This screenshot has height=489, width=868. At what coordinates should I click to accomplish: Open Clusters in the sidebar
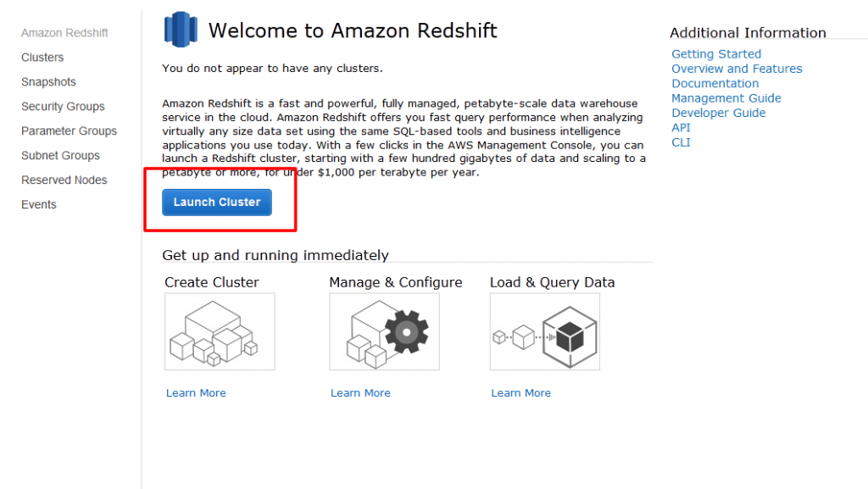(42, 58)
